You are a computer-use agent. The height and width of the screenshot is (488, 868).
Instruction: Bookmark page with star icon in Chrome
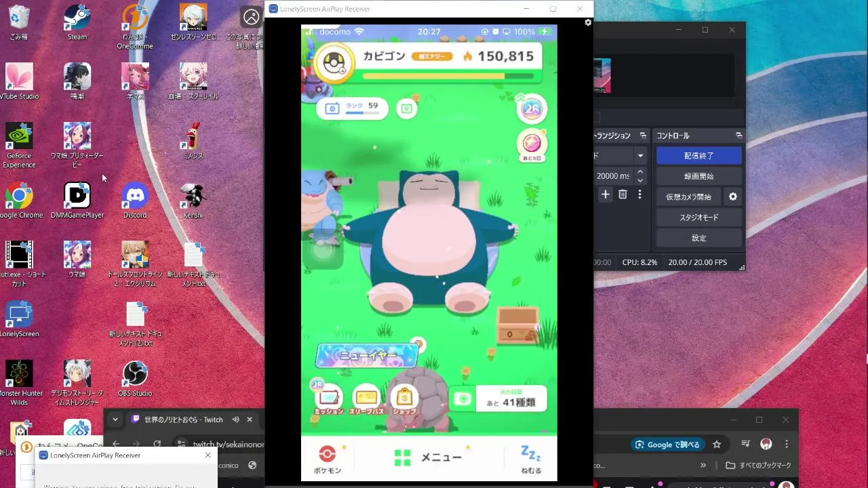click(717, 445)
